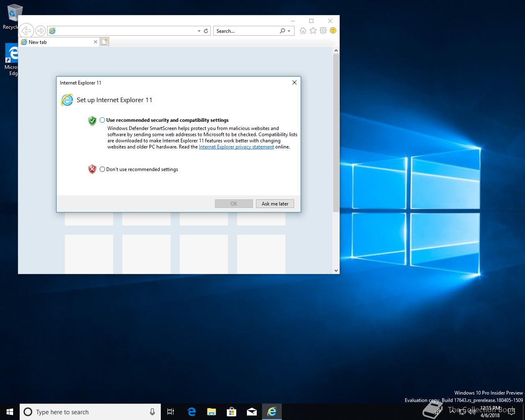Viewport: 525px width, 420px height.
Task: Click the smiley feedback icon
Action: click(x=333, y=30)
